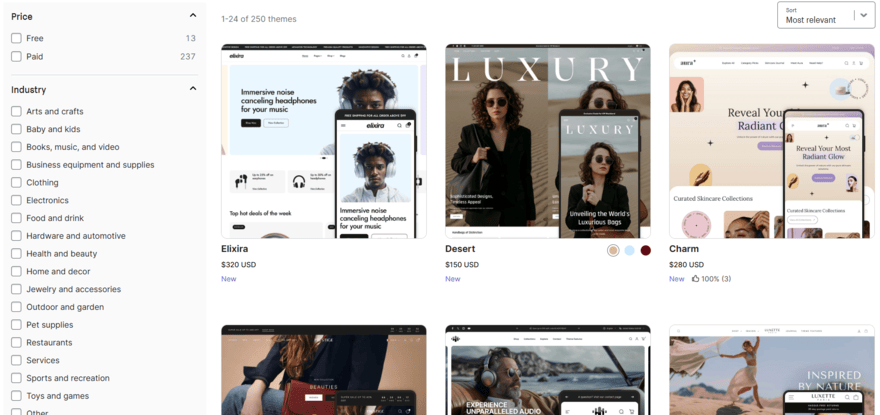Viewport: 880px width, 415px height.
Task: Select the tan Desert color swatch
Action: coord(613,250)
